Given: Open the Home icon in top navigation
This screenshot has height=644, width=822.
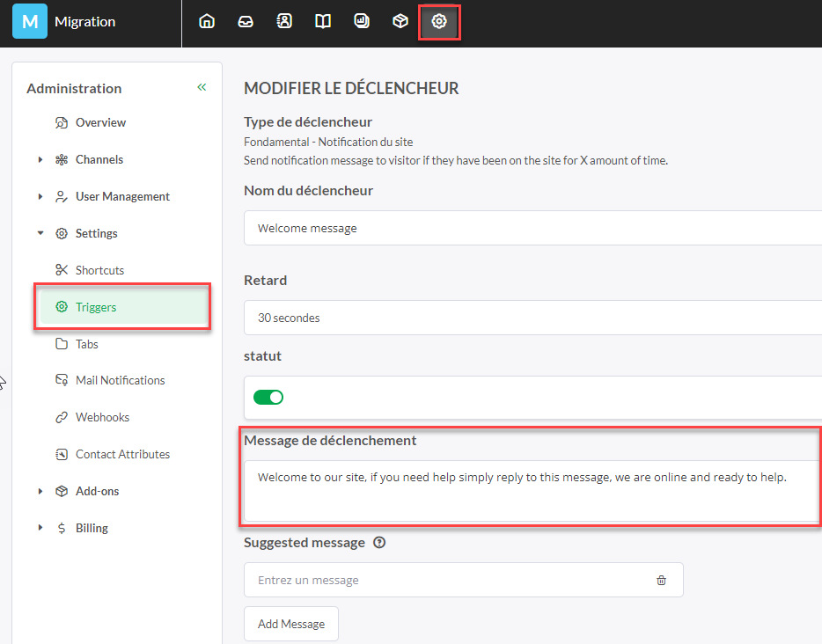Looking at the screenshot, I should pos(207,21).
